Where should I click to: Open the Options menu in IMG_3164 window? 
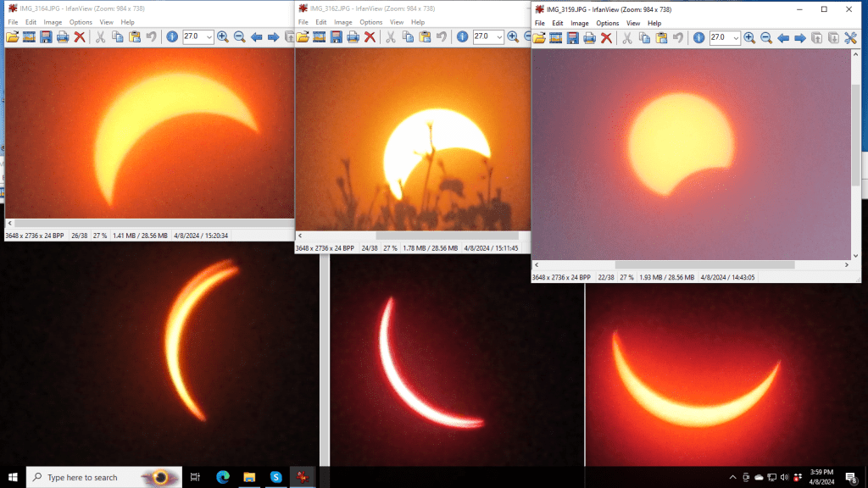(81, 22)
